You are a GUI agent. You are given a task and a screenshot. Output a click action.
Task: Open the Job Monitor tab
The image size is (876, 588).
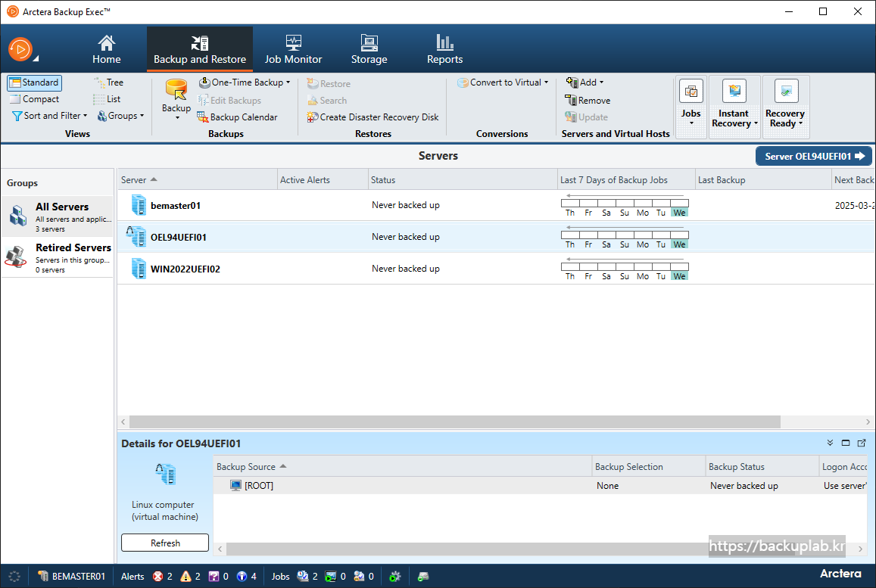tap(293, 49)
